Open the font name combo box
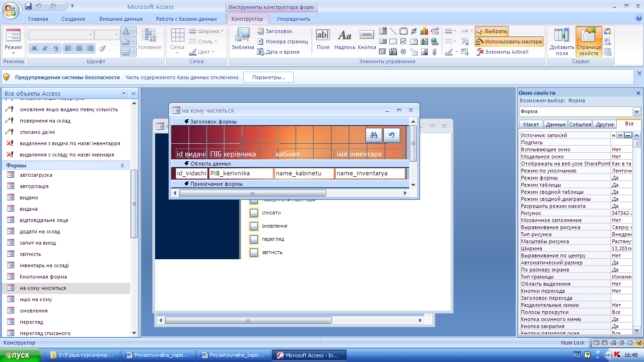 tap(61, 35)
